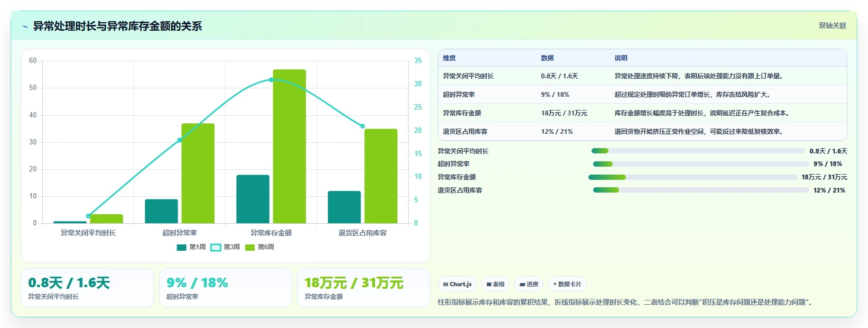Click the table value 0.8天 / 1.6天
The height and width of the screenshot is (328, 868).
tap(559, 76)
